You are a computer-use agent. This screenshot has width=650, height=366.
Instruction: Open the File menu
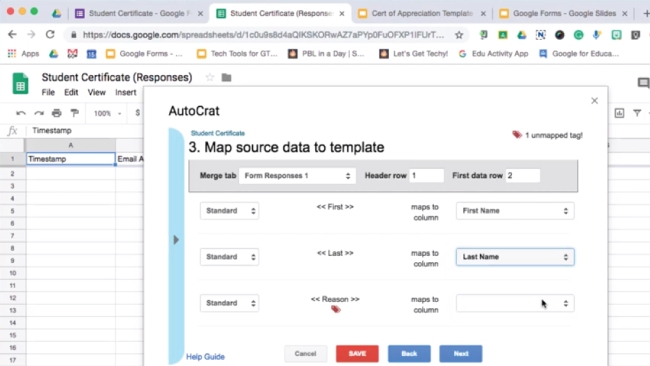coord(48,92)
